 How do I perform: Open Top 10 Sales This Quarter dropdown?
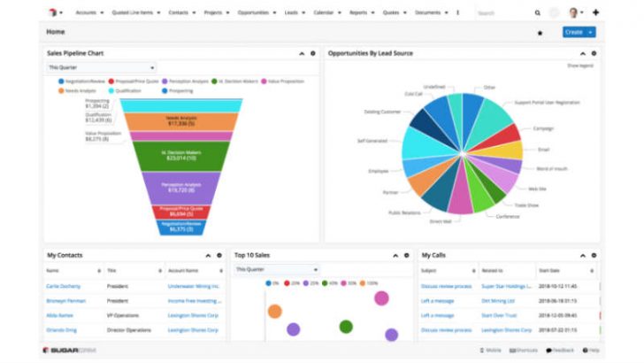tap(277, 269)
